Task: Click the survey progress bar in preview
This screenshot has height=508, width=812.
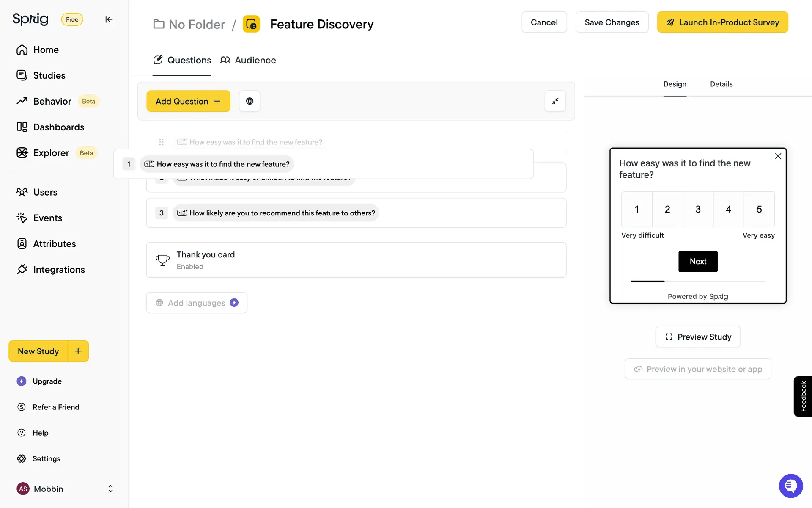Action: click(x=698, y=281)
